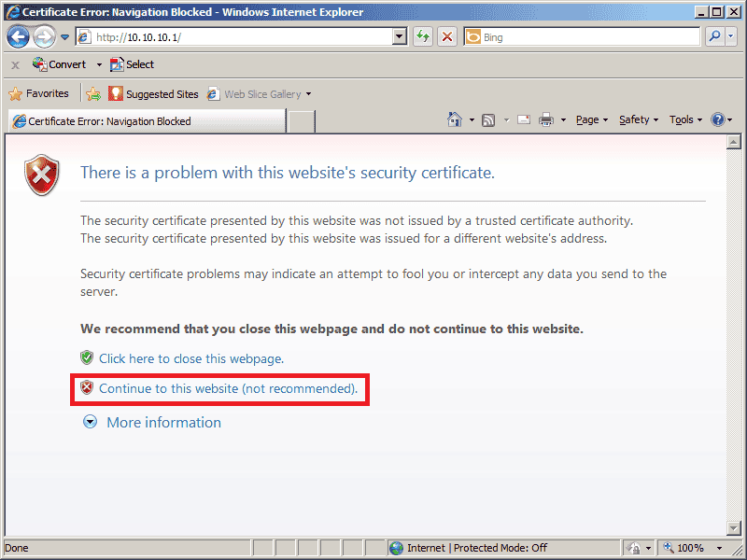Screen dimensions: 747x560
Task: Expand the Print options dropdown arrow
Action: point(563,120)
